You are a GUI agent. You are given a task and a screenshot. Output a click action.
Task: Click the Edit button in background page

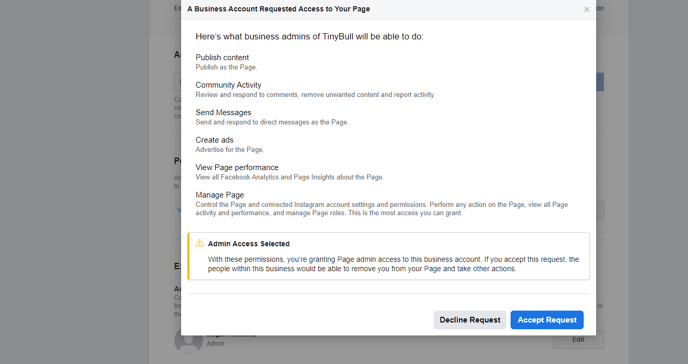point(578,339)
